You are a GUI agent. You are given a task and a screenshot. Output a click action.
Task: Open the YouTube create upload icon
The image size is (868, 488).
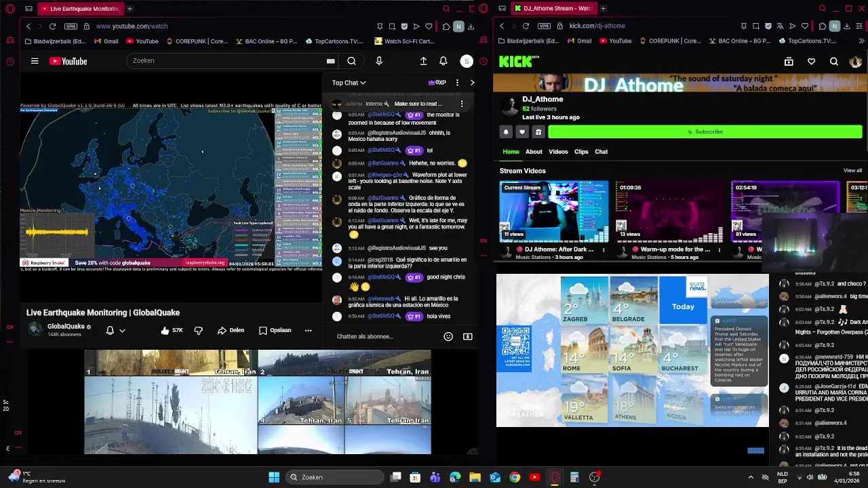pyautogui.click(x=423, y=61)
